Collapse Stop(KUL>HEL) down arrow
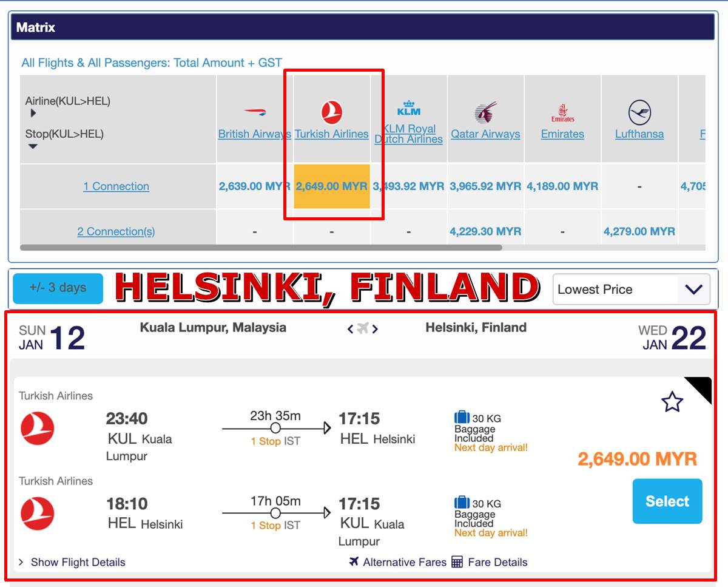 [33, 146]
